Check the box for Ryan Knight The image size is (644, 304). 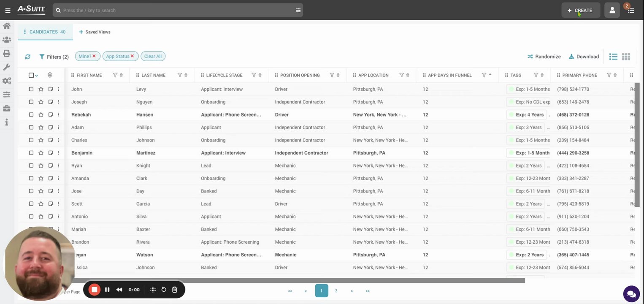coord(31,166)
